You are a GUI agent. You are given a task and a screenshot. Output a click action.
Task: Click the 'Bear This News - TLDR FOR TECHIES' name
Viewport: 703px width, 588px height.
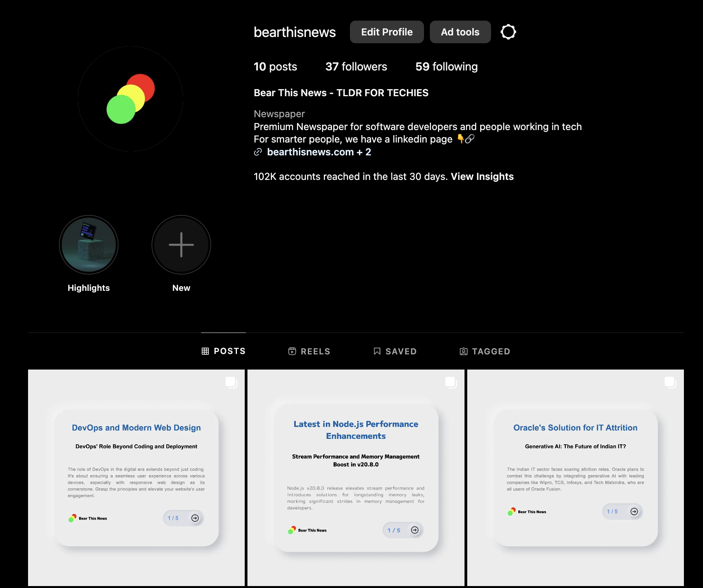(x=341, y=93)
